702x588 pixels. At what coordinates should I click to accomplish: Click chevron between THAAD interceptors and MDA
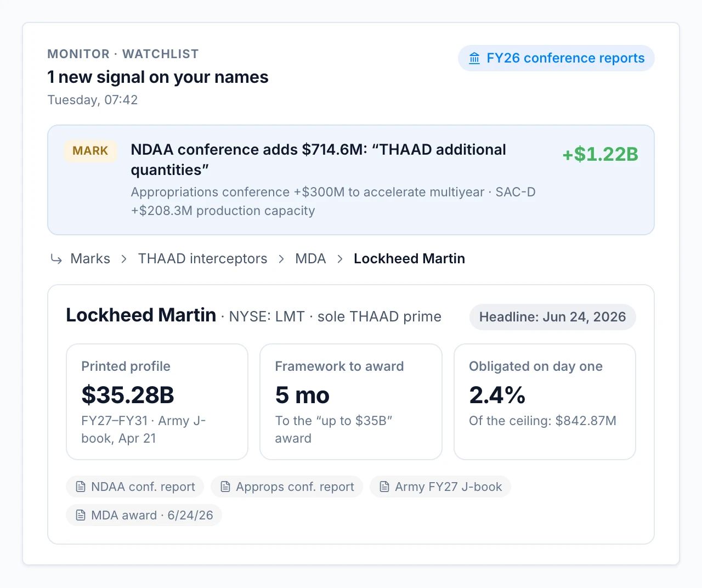pyautogui.click(x=281, y=259)
